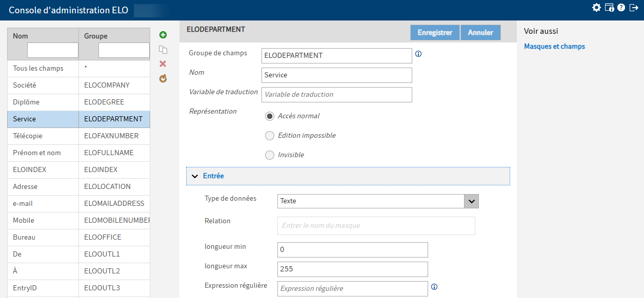Screen dimensions: 644x298
Task: Click info icon beside Expression régulière
Action: (434, 287)
